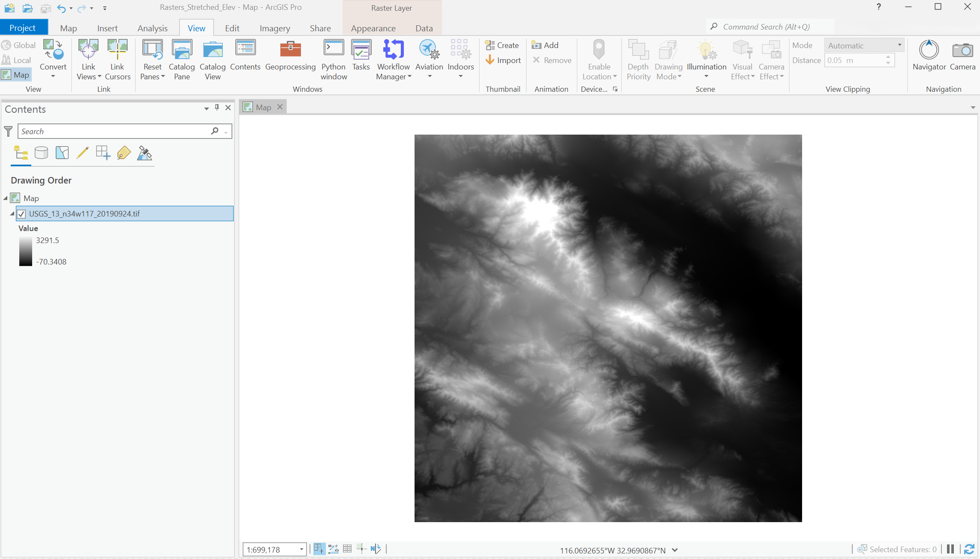The image size is (980, 559).
Task: Switch to List By Editing pencil icon
Action: pyautogui.click(x=82, y=153)
